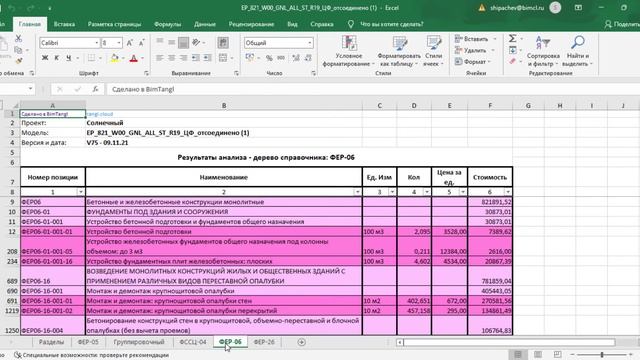Click cell with ФЕР06-01-001-01
The image size is (640, 360).
(x=53, y=231)
